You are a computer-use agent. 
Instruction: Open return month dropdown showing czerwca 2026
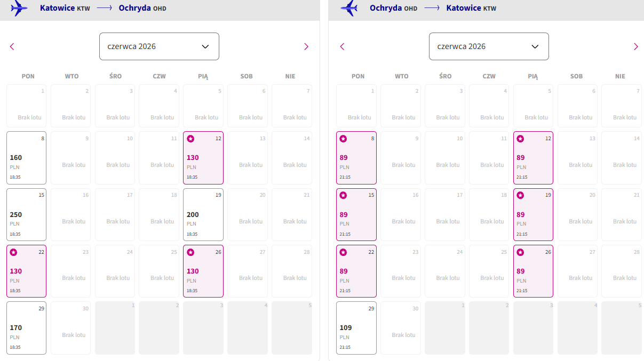pos(489,46)
